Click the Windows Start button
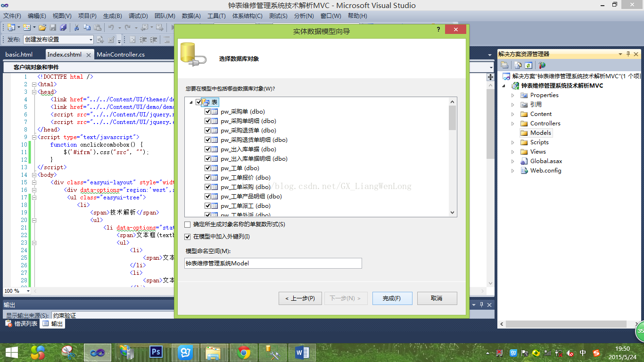 [x=11, y=352]
